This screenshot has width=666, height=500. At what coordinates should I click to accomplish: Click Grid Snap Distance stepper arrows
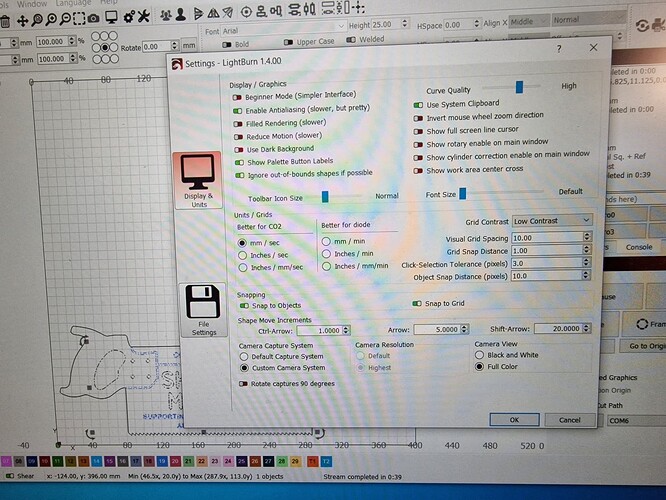(x=587, y=250)
